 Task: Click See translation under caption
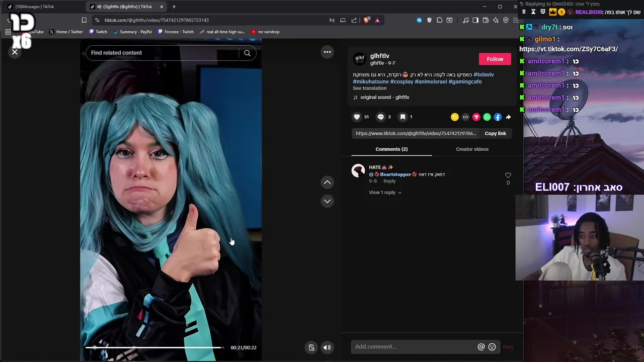coord(370,88)
